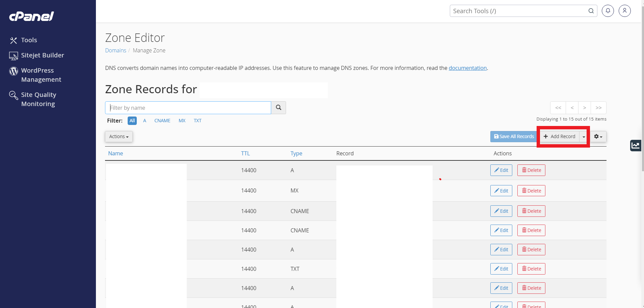Expand the Add Record dropdown arrow
The width and height of the screenshot is (644, 308).
tap(584, 136)
